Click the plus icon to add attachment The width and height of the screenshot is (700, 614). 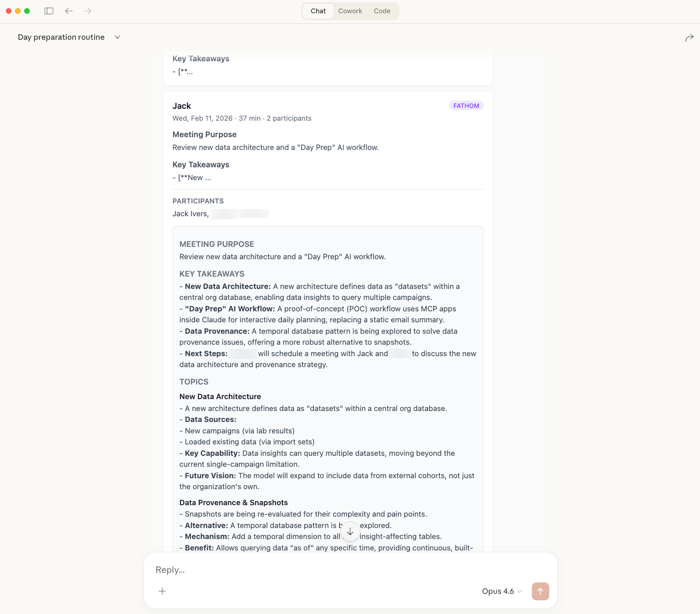[162, 591]
